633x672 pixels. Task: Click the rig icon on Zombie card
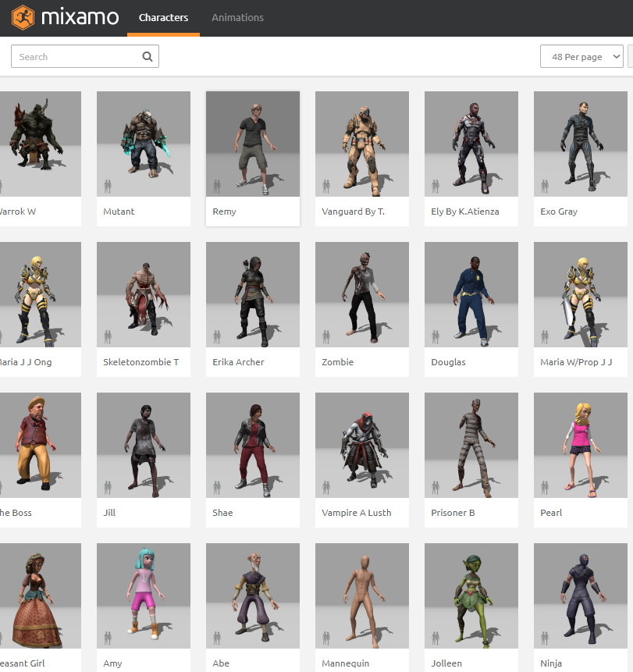coord(326,337)
